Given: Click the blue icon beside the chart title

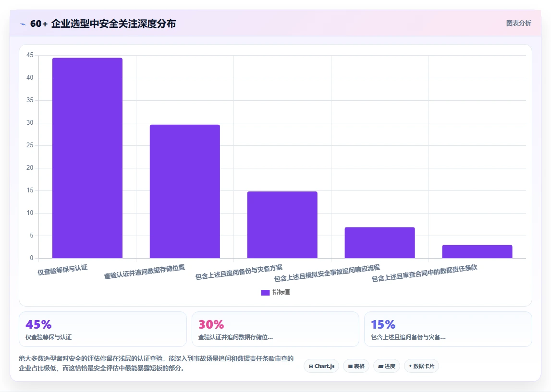Looking at the screenshot, I should pos(23,24).
